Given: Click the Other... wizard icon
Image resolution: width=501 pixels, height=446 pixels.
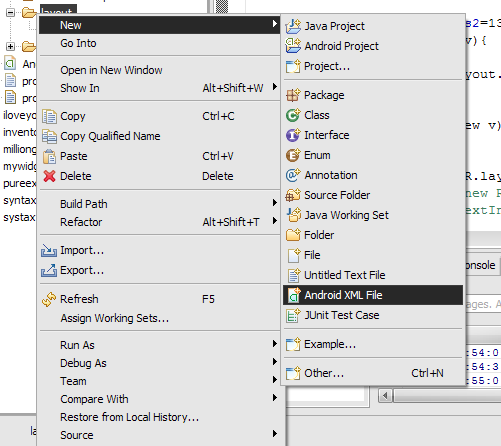Looking at the screenshot, I should click(293, 373).
